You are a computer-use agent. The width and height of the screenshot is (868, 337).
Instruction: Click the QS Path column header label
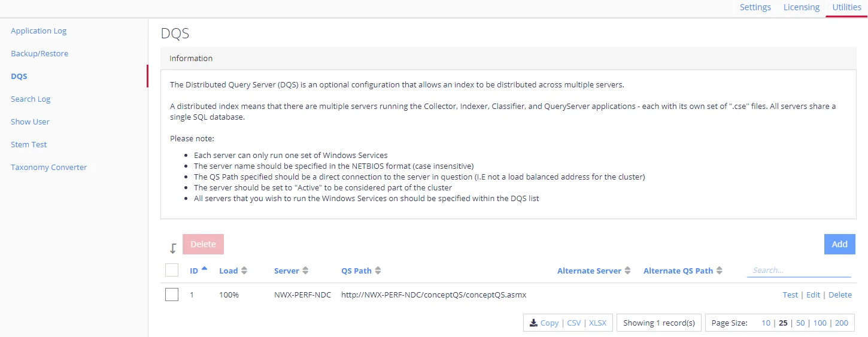356,271
